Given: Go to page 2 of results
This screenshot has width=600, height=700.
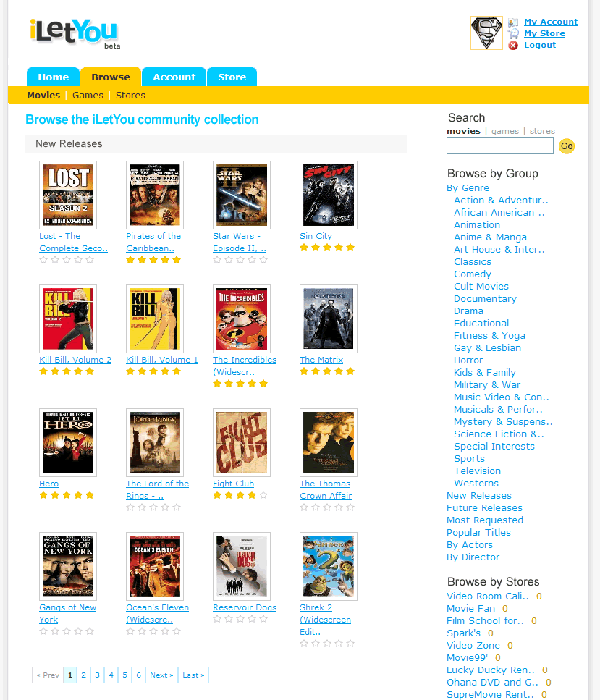Looking at the screenshot, I should click(83, 675).
